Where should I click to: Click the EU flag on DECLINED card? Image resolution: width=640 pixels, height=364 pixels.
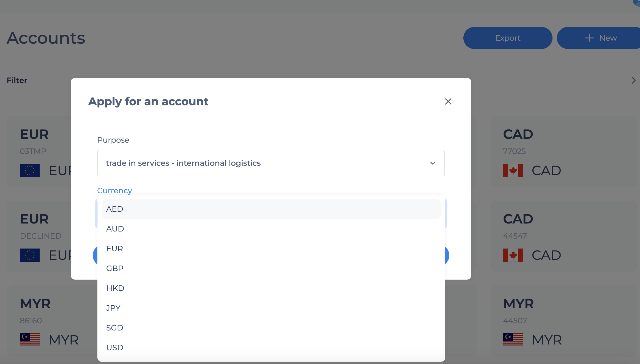30,255
